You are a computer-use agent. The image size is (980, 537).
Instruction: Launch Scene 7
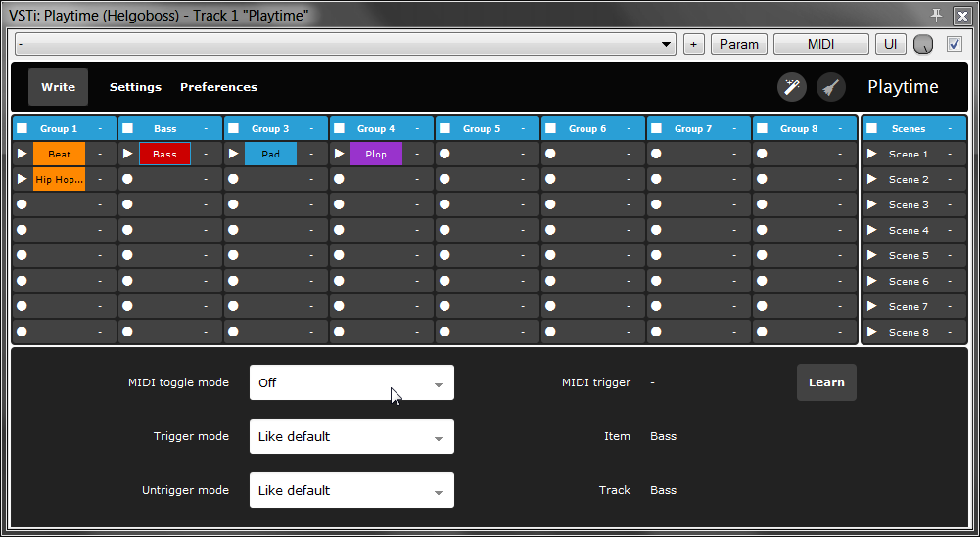click(x=872, y=306)
